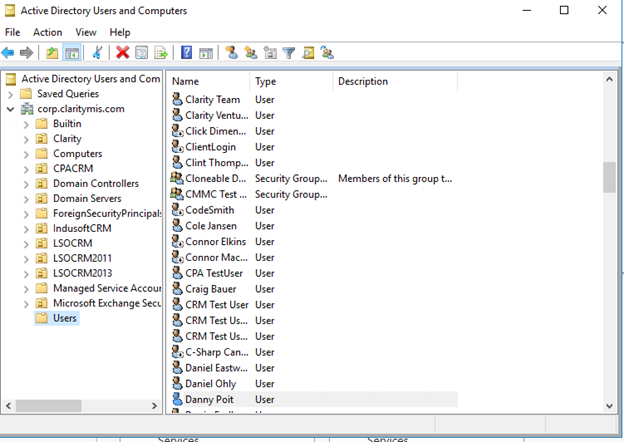Open the Action menu

pyautogui.click(x=47, y=32)
